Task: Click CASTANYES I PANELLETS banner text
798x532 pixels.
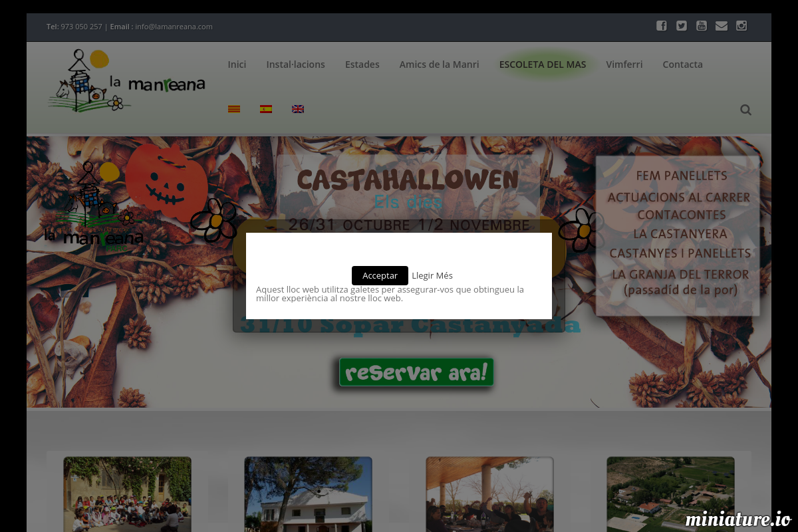Action: click(x=680, y=253)
